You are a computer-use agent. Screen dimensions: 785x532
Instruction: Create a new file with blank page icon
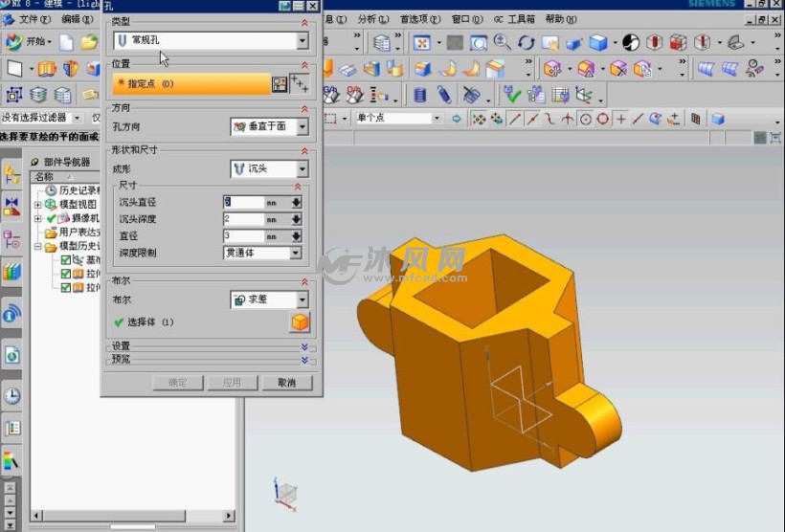(x=66, y=42)
